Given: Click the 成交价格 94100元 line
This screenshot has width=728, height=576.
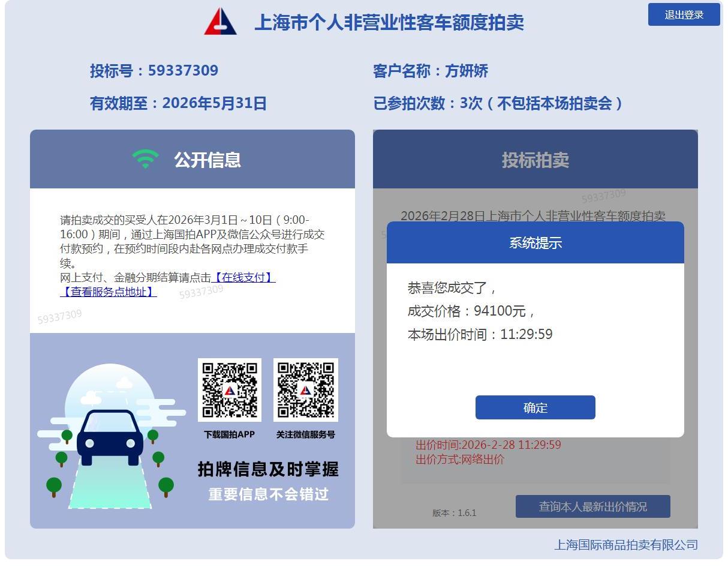Looking at the screenshot, I should [470, 311].
